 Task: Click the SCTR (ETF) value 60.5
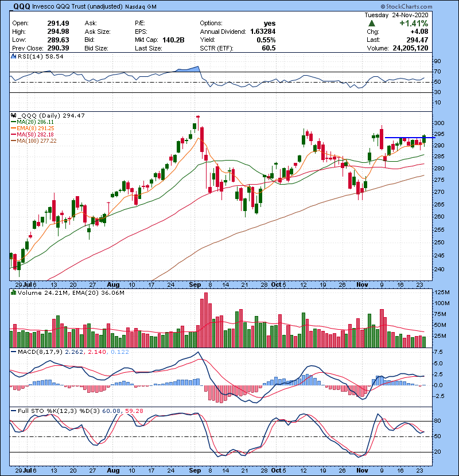point(269,48)
